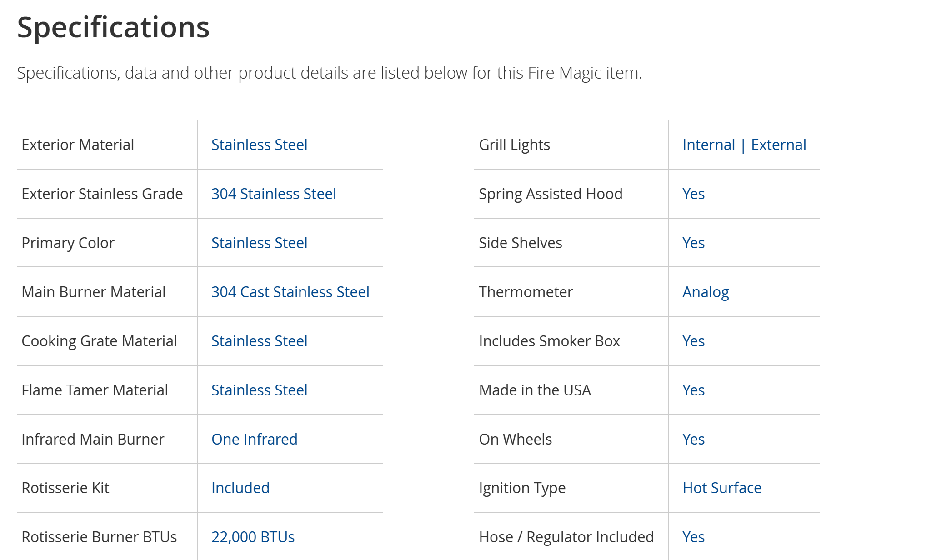
Task: Select Yes link for Side Shelves
Action: coord(693,243)
